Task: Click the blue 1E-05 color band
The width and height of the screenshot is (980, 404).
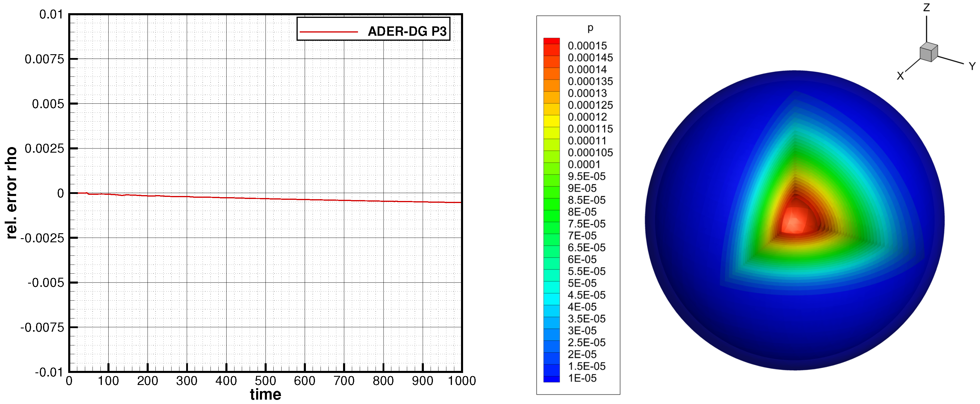Action: point(552,379)
